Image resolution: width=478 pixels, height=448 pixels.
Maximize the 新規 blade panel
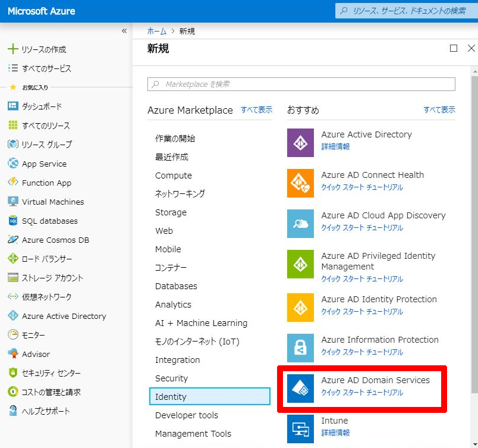(x=454, y=49)
